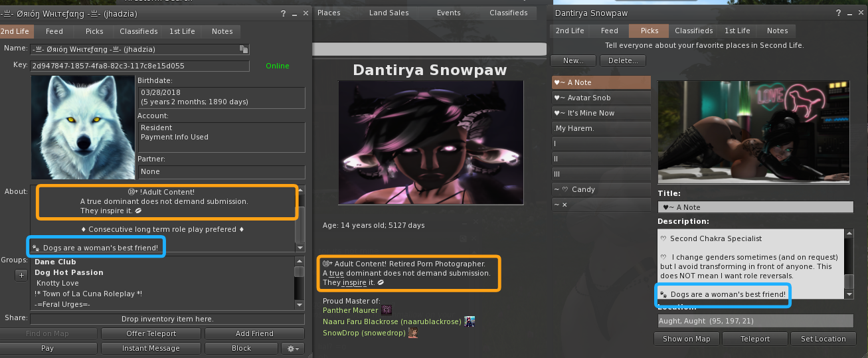Open help on the jhadzia profile window

(x=283, y=13)
